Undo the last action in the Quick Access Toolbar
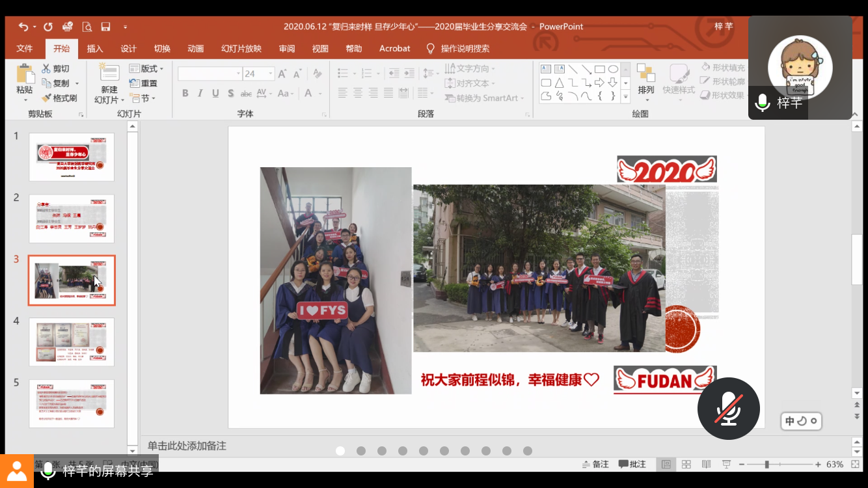Screen dimensions: 868x488 click(23, 27)
